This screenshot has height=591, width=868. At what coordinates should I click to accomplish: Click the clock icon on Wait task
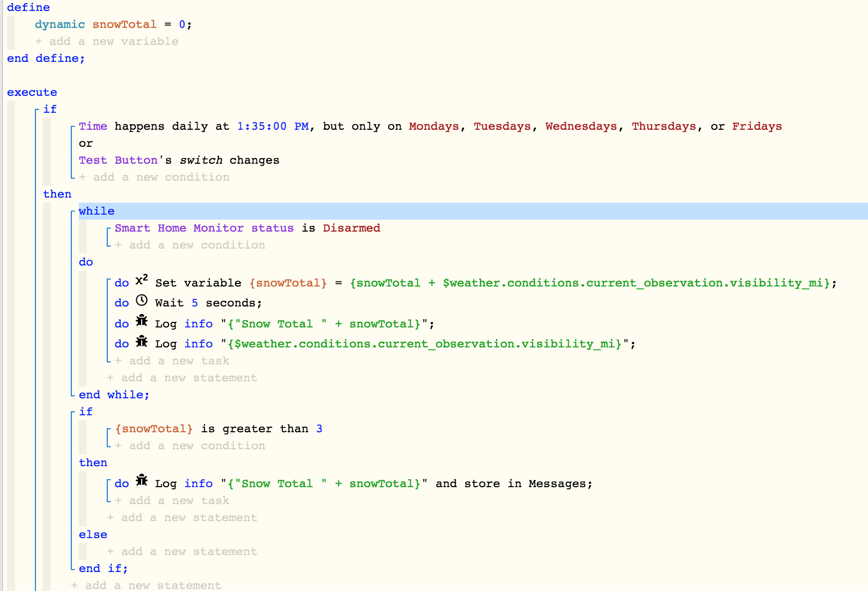[x=142, y=300]
